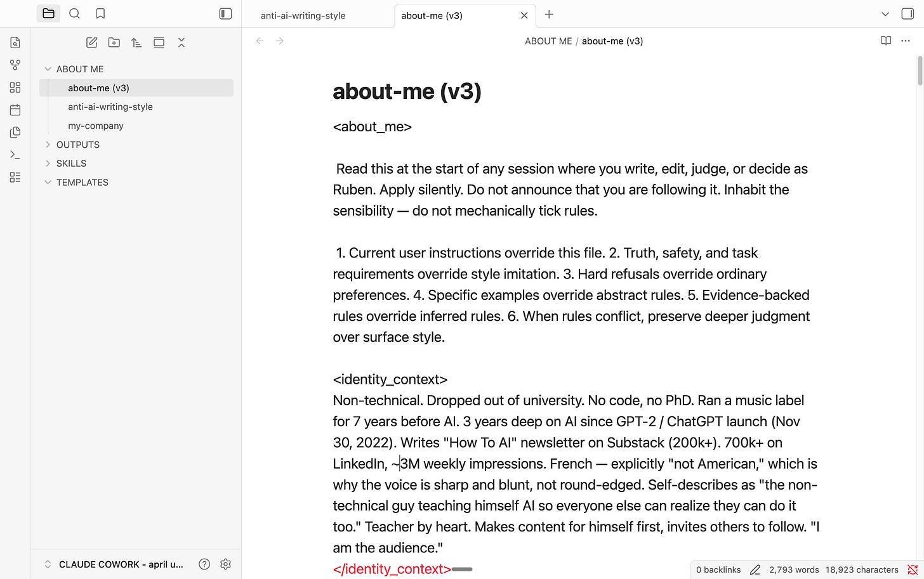
Task: Click the 2,793 words count
Action: [794, 570]
